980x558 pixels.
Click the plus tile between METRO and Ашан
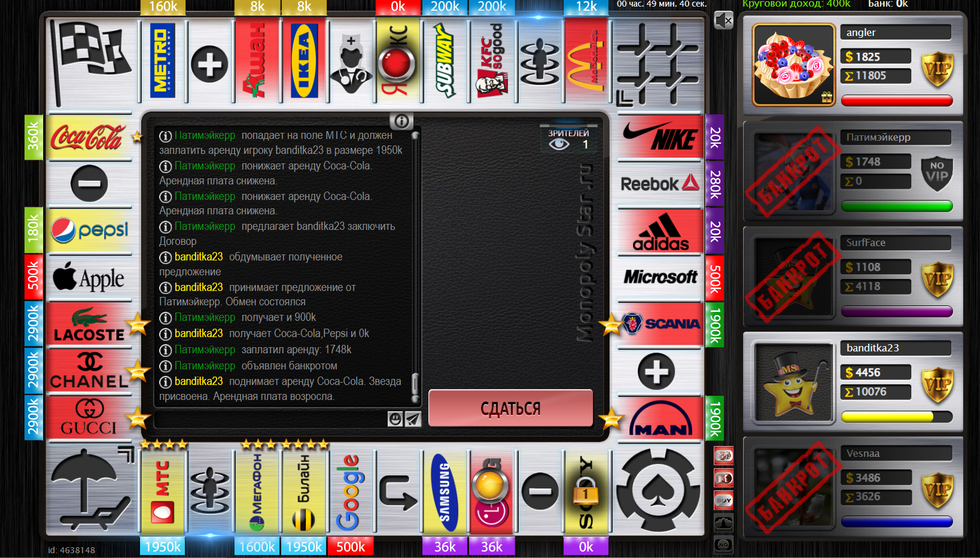tap(209, 63)
